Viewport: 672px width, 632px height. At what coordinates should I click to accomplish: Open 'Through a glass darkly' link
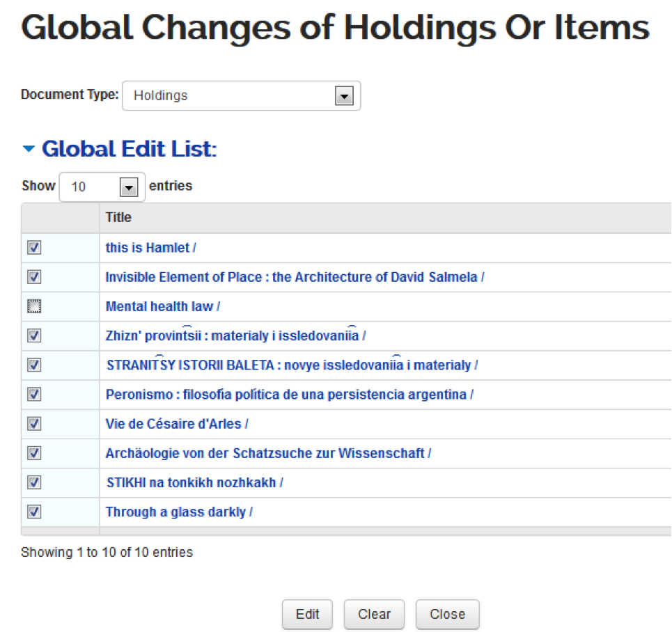point(178,512)
